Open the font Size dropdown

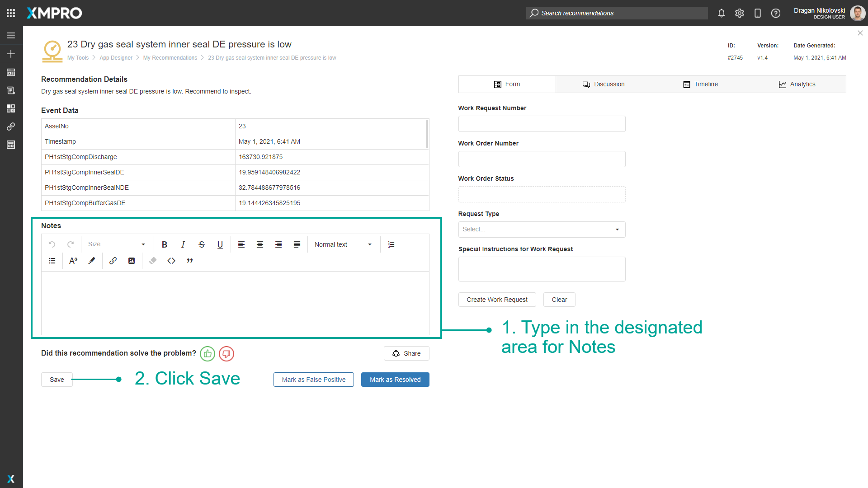(x=117, y=244)
